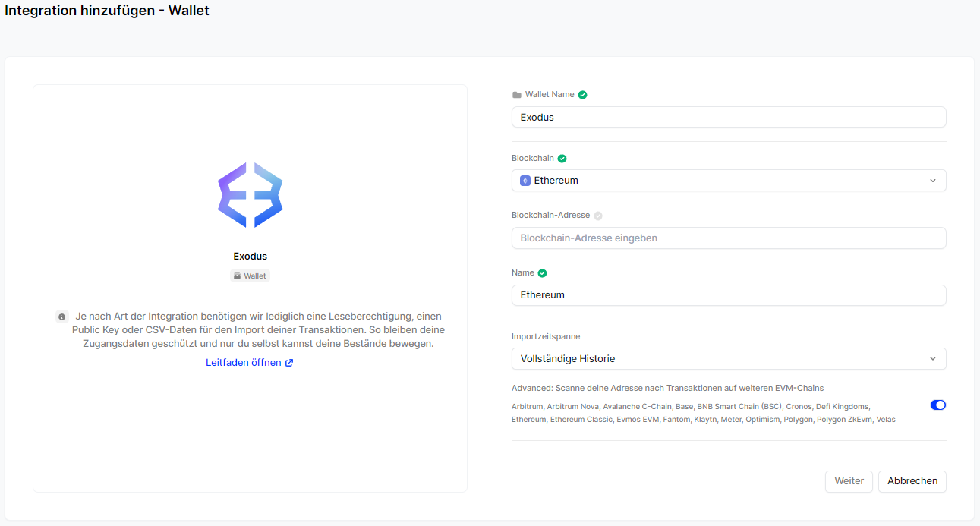Click the Abbrechen button

pos(912,481)
